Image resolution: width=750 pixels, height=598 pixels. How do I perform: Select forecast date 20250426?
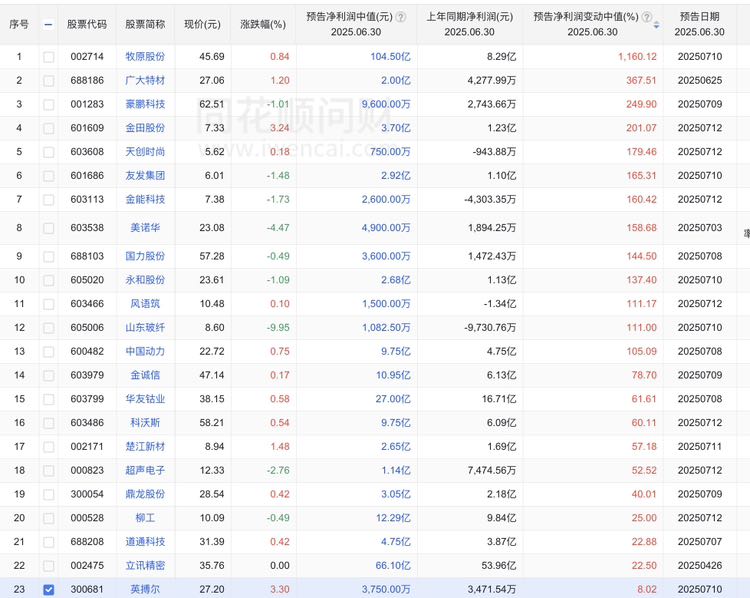(700, 565)
